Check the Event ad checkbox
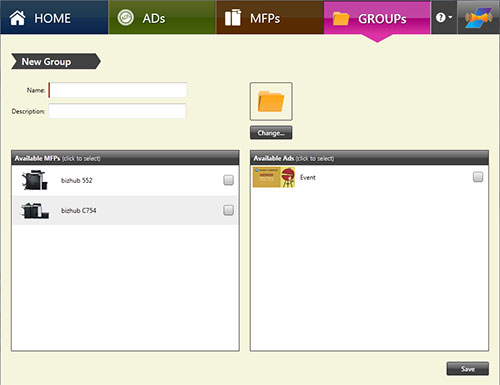 pyautogui.click(x=478, y=177)
